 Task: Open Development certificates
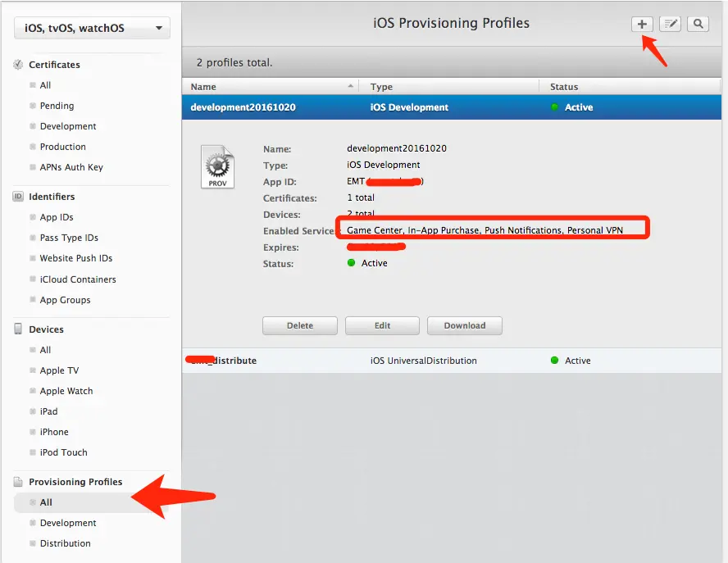(68, 126)
